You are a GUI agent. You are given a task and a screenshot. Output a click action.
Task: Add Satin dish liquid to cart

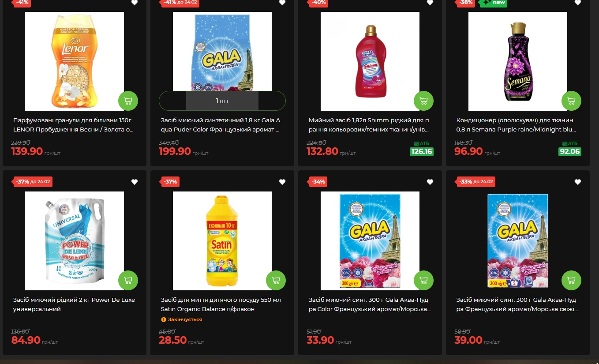tap(276, 280)
